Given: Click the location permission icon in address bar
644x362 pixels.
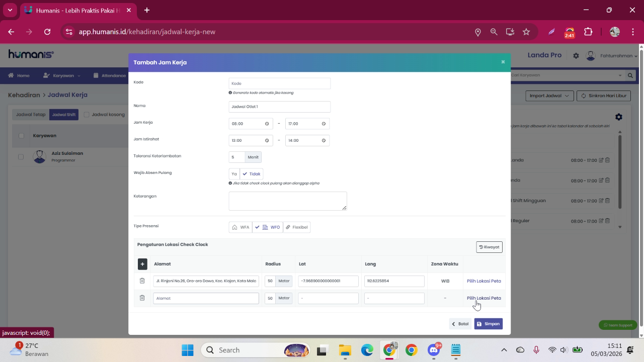Looking at the screenshot, I should [477, 32].
